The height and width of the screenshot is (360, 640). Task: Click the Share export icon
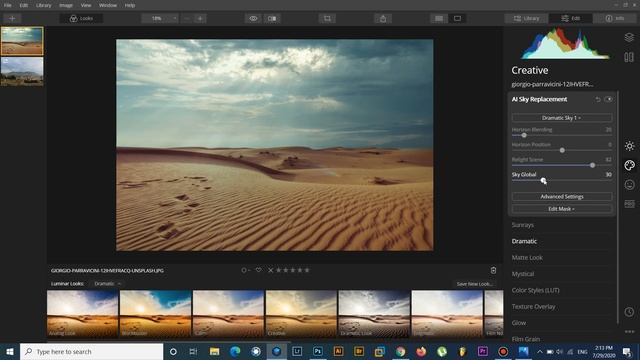pyautogui.click(x=383, y=18)
